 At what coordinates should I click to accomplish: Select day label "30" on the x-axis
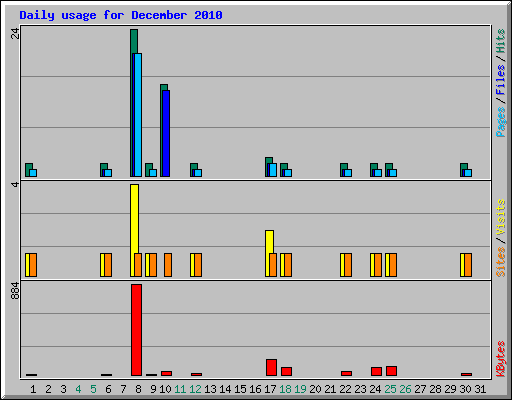465,389
